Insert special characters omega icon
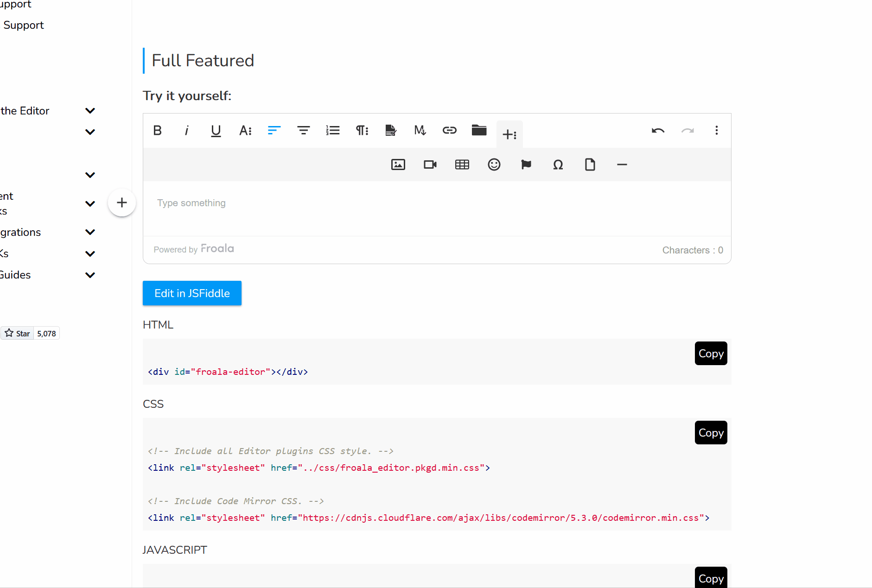Screen dimensions: 872x588 pos(558,164)
